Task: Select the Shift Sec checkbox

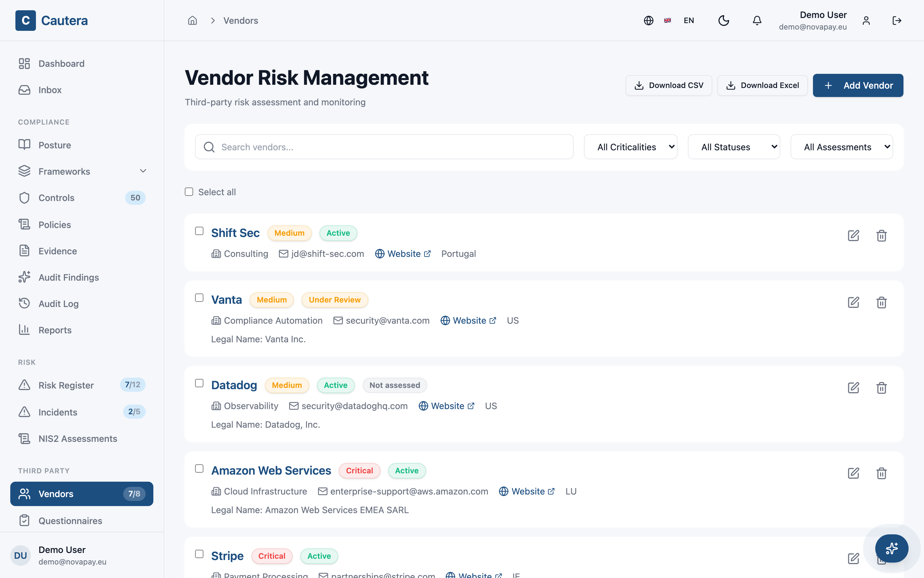Action: click(199, 231)
